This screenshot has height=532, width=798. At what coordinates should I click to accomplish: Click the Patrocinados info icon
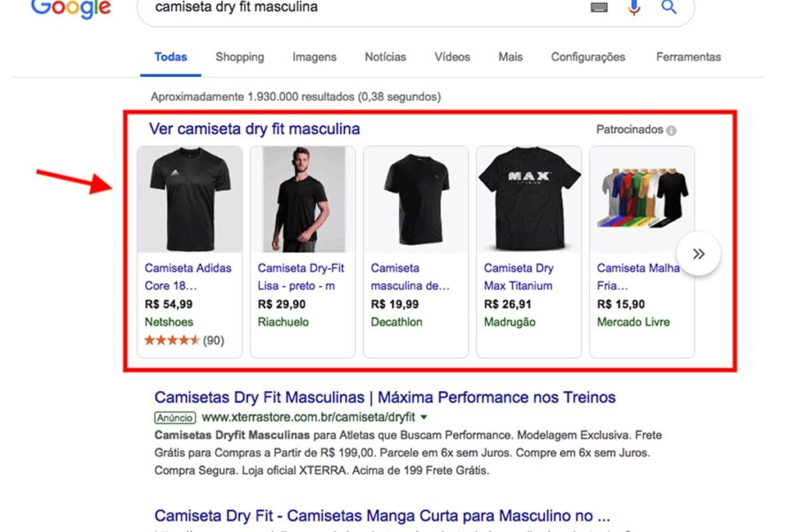pyautogui.click(x=672, y=130)
